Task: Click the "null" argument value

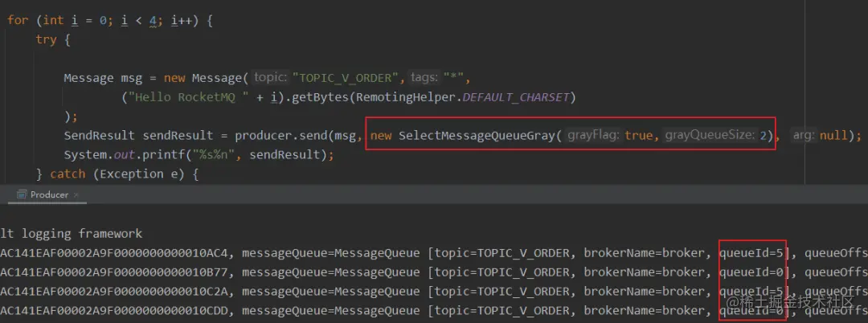Action: point(833,136)
